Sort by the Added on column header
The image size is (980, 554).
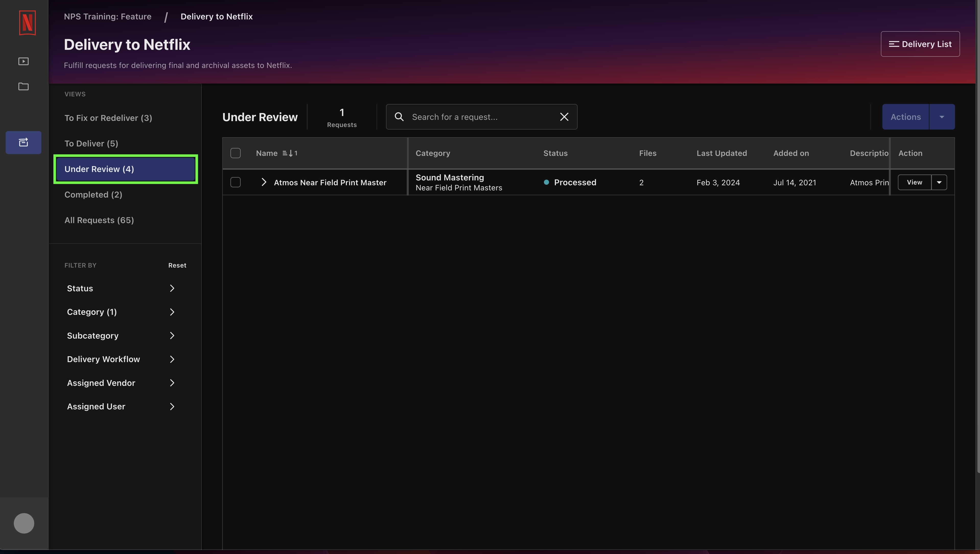tap(791, 153)
